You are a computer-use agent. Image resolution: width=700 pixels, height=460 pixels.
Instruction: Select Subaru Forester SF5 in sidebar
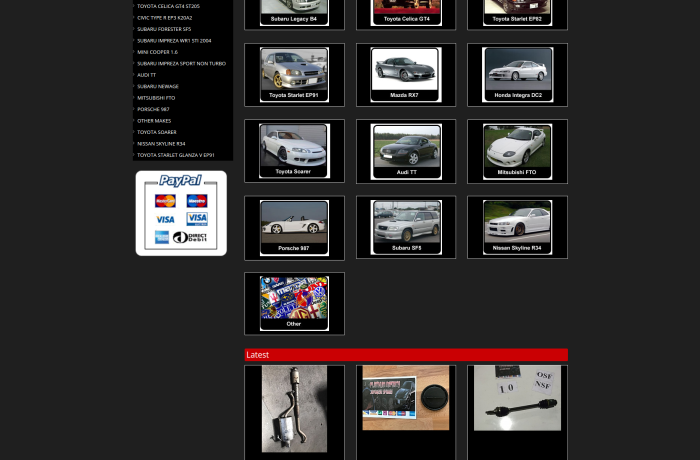(x=164, y=29)
